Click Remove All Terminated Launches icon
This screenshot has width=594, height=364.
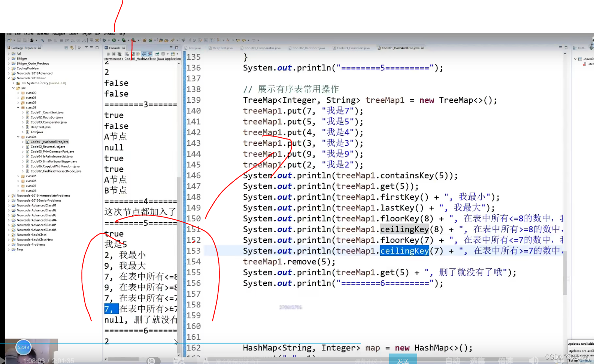pyautogui.click(x=119, y=54)
